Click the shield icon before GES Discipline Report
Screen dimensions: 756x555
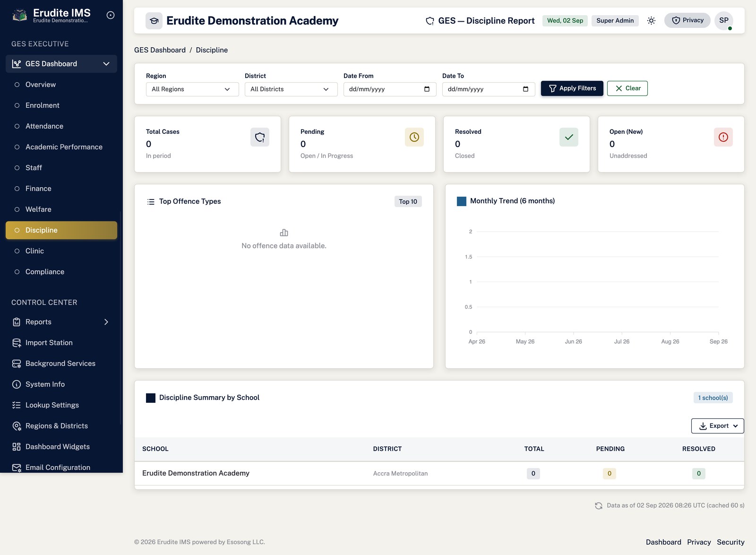coord(430,21)
